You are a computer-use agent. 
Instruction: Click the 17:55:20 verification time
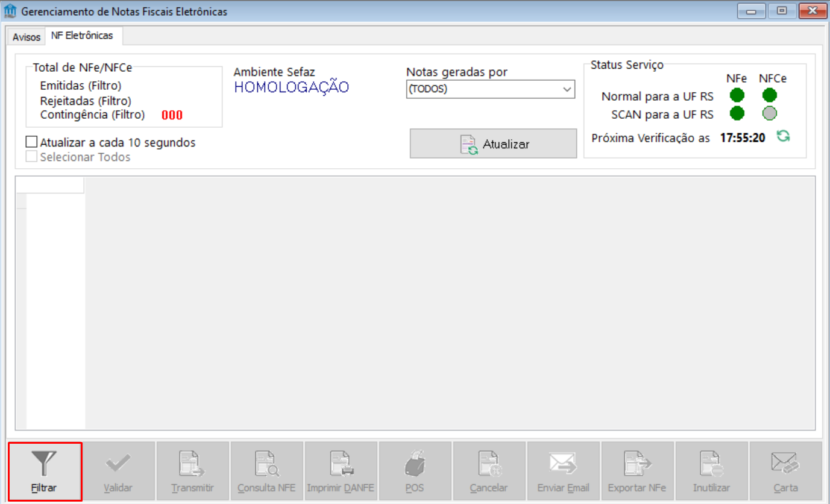(x=743, y=138)
